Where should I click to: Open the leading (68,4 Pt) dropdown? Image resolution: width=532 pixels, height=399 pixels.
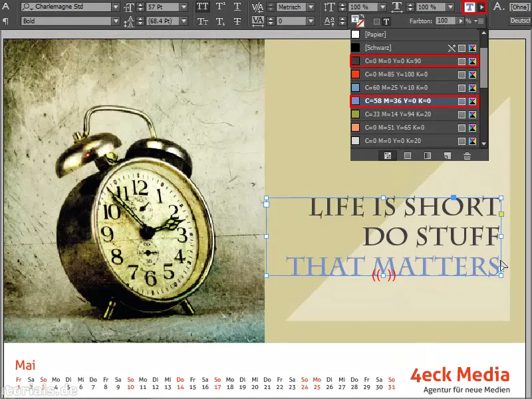coord(184,21)
